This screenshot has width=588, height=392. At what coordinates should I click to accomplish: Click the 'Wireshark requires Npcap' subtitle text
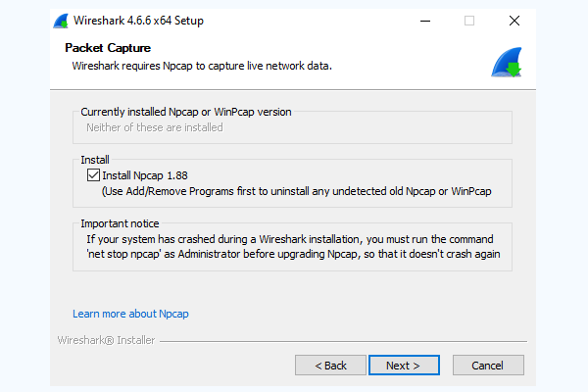tap(202, 66)
